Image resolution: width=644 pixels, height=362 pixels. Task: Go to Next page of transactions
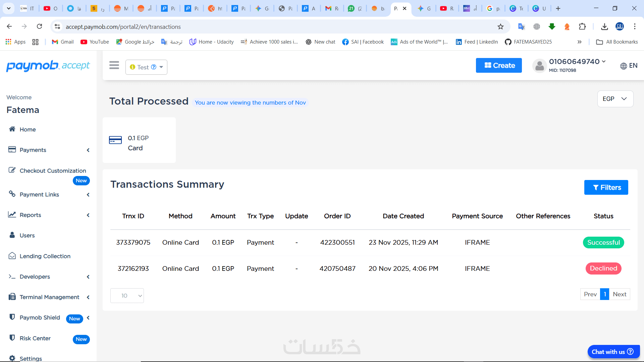click(619, 294)
